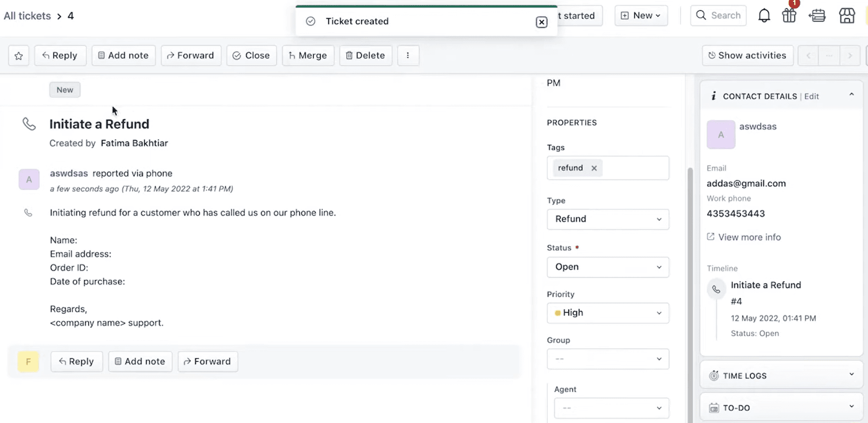The height and width of the screenshot is (423, 868).
Task: Toggle the favorite star on this ticket
Action: click(18, 55)
